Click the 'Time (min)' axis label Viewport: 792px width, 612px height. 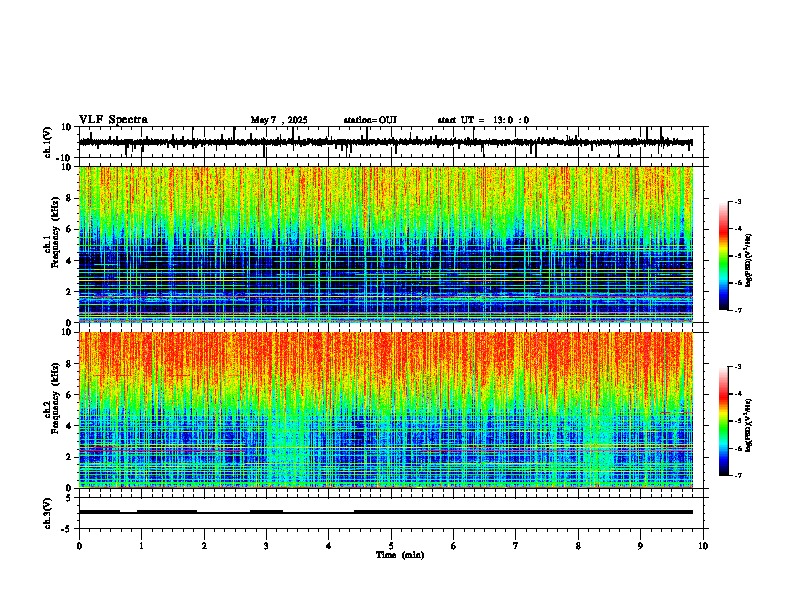click(400, 555)
